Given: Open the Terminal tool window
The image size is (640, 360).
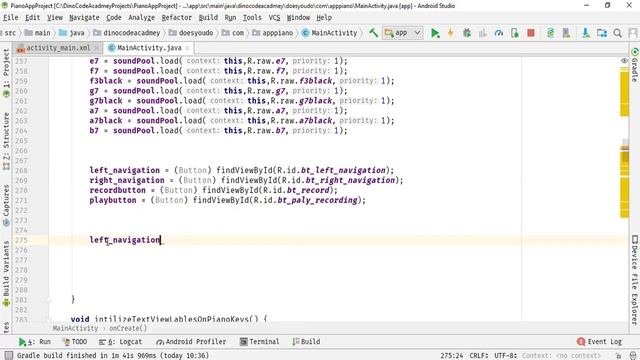Looking at the screenshot, I should [260, 342].
